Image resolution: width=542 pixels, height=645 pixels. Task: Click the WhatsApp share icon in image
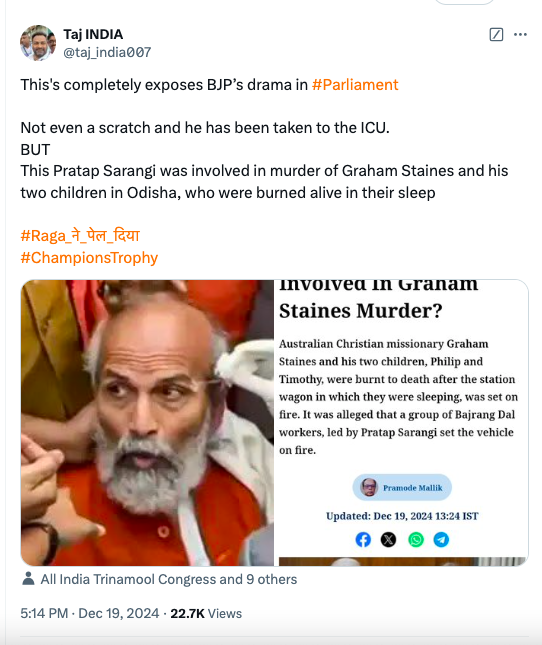click(x=416, y=539)
